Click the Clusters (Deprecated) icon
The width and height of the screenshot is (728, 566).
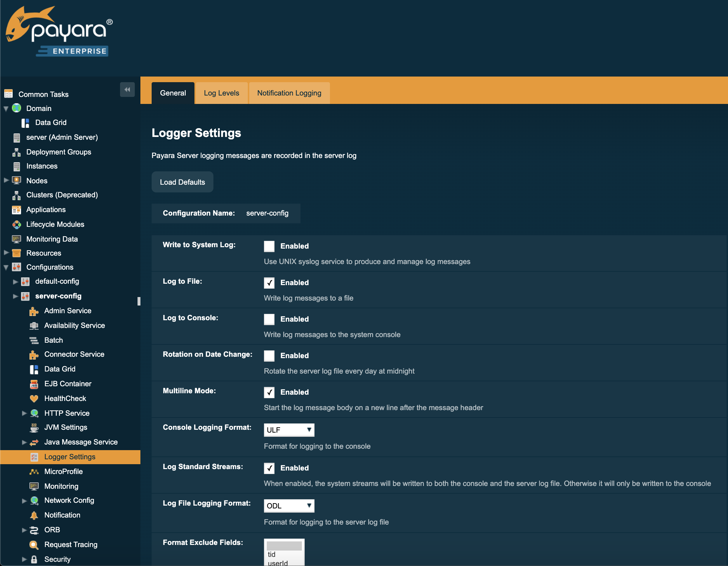coord(16,195)
